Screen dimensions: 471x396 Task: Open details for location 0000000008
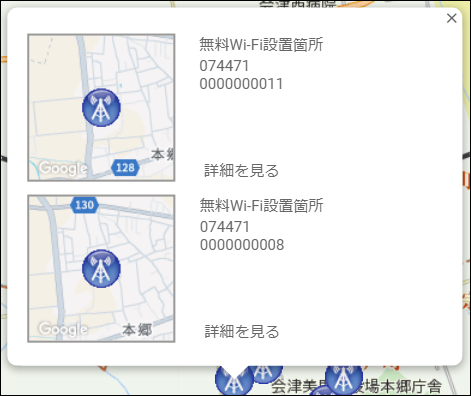(x=242, y=331)
